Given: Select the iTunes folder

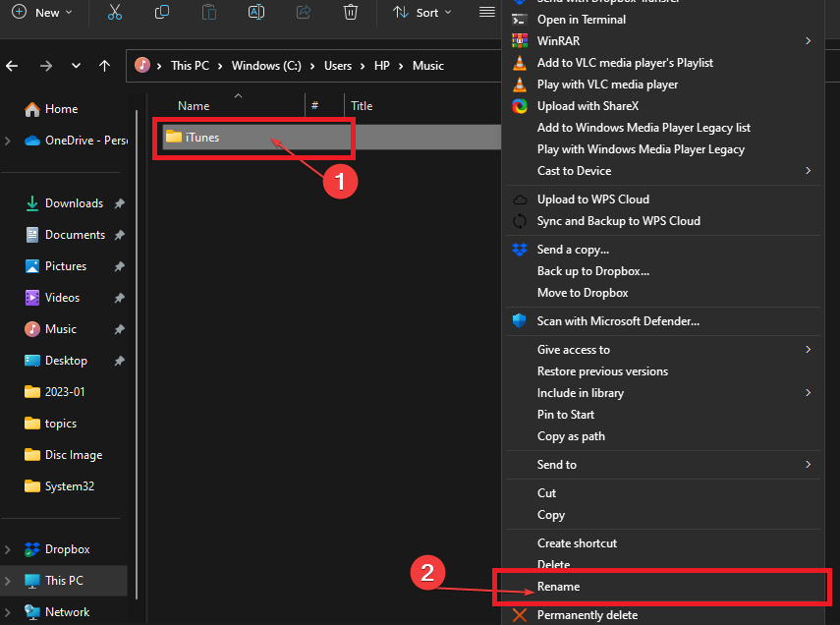Looking at the screenshot, I should pyautogui.click(x=332, y=138).
